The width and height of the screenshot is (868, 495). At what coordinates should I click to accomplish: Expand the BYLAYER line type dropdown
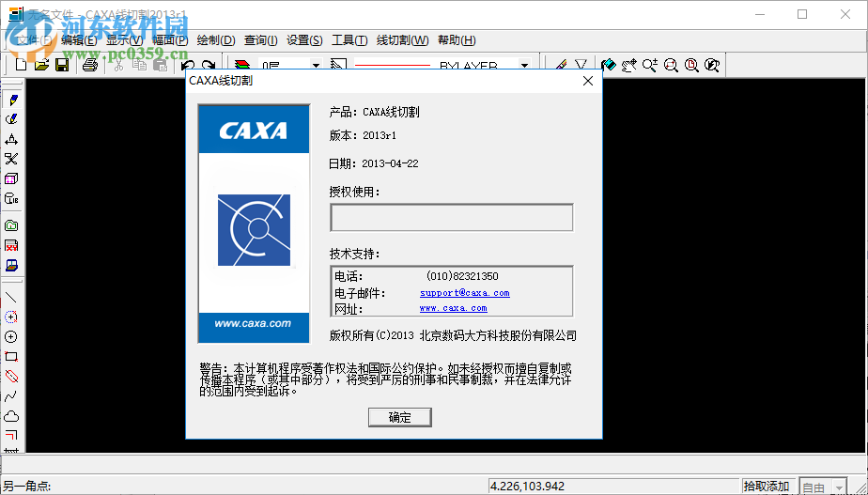(524, 66)
